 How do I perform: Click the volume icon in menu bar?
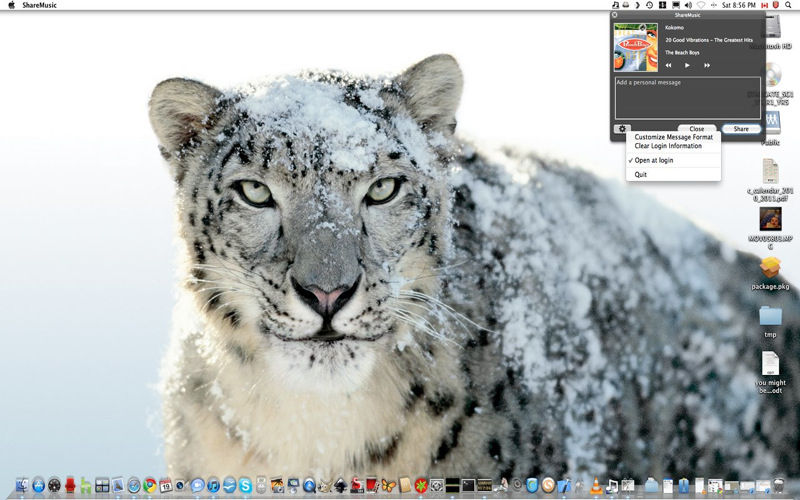[x=688, y=5]
